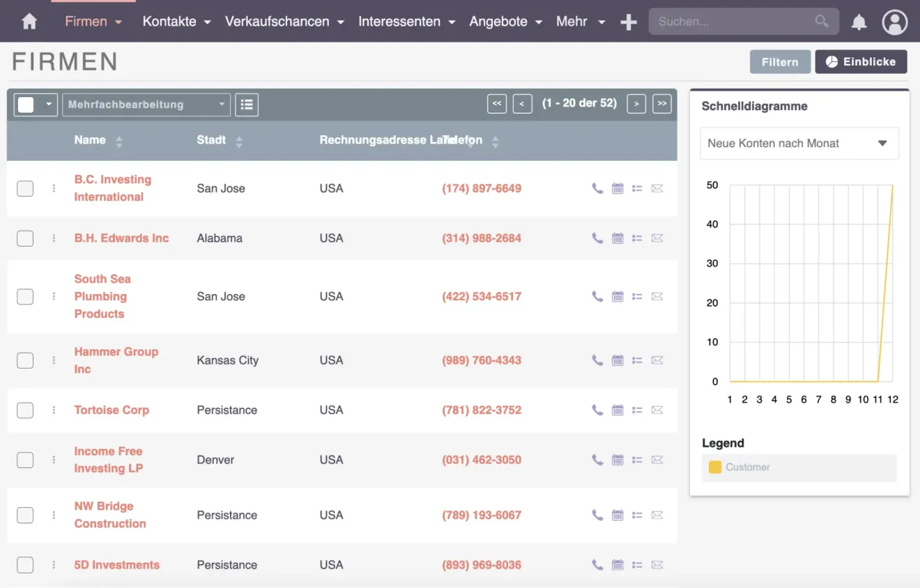Open the select-all checkbox dropdown arrow

[49, 105]
